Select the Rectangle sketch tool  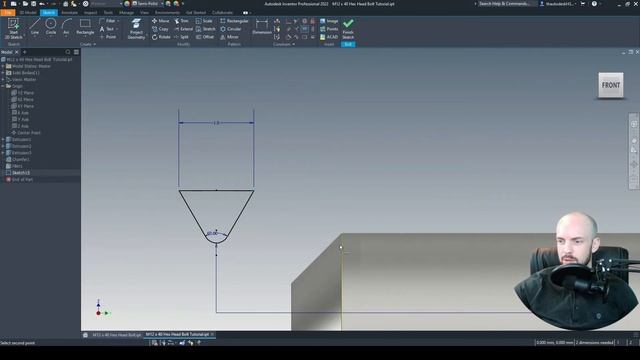click(85, 27)
